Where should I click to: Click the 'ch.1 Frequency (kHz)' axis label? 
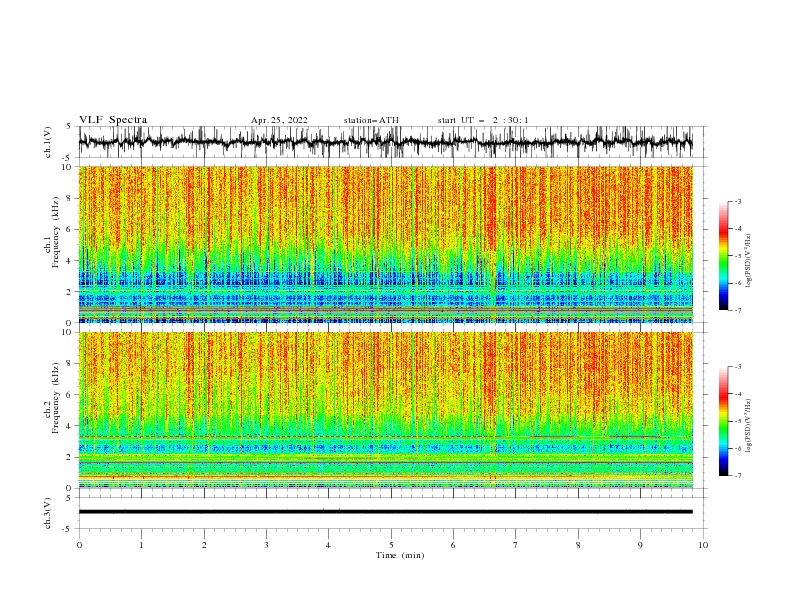[52, 233]
